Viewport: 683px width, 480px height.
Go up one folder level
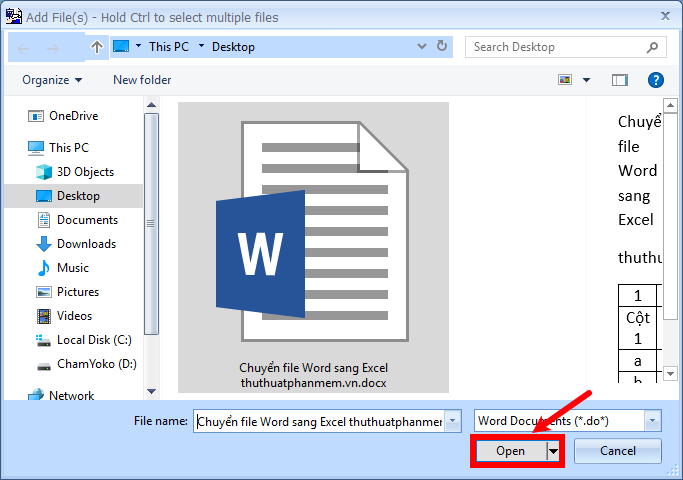click(97, 47)
